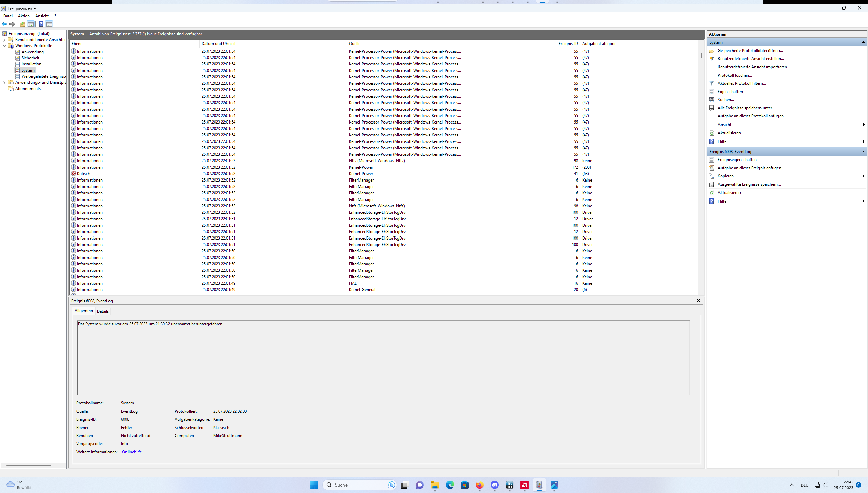The width and height of the screenshot is (868, 493).
Task: Close the event preview pane
Action: click(x=698, y=301)
